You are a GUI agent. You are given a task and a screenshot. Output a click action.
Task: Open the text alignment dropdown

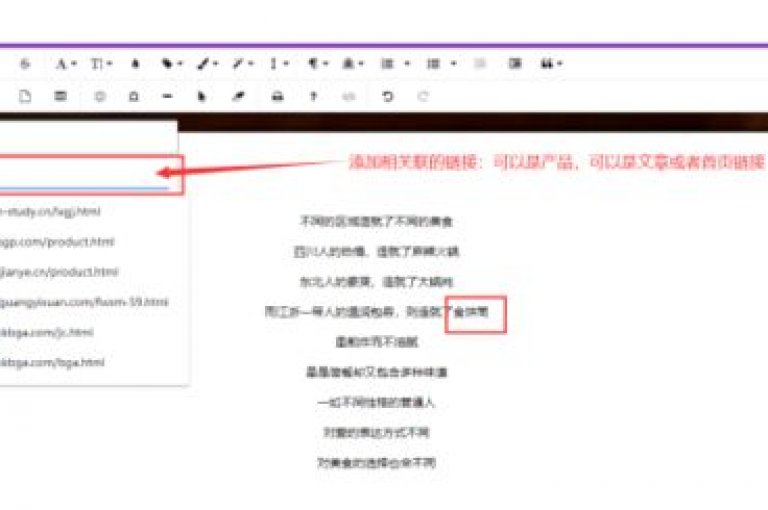(353, 64)
